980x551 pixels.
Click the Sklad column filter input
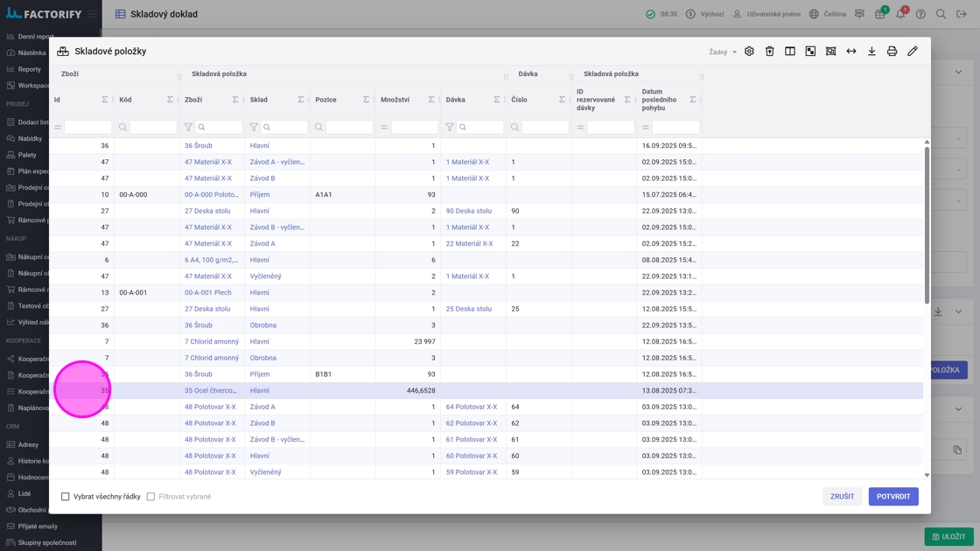283,128
